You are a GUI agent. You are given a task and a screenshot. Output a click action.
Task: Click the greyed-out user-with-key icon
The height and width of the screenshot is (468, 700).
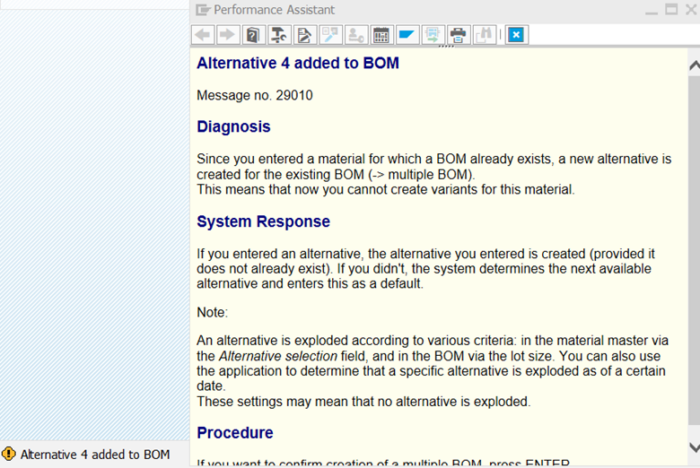(x=356, y=35)
